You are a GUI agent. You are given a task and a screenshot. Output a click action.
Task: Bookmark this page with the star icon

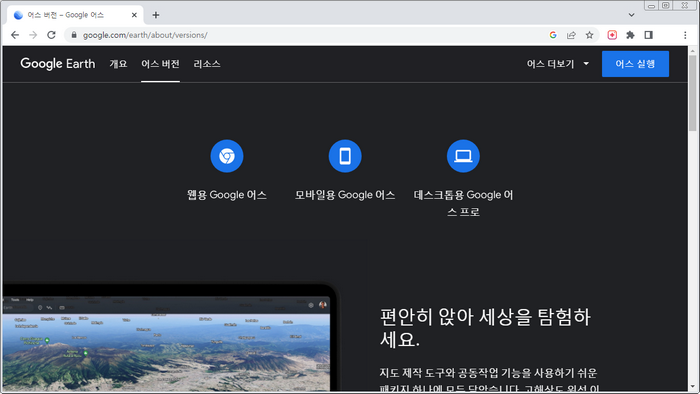click(x=589, y=35)
